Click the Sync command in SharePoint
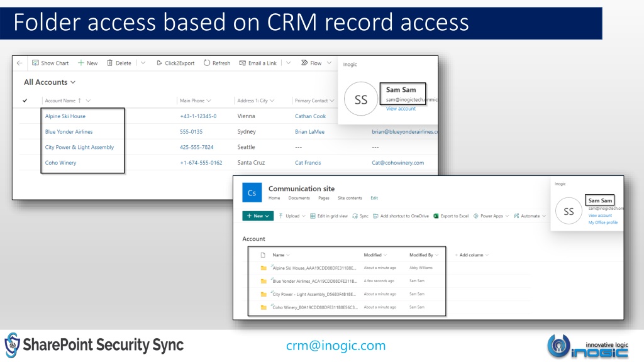This screenshot has width=644, height=362. (x=360, y=216)
